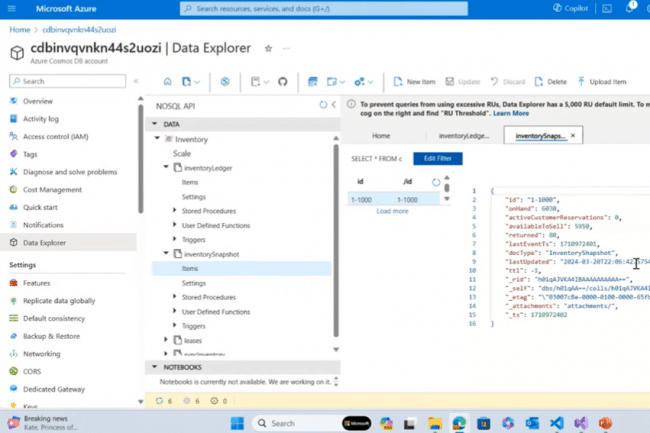Switch to the inventoryLedge... tab

tap(464, 136)
